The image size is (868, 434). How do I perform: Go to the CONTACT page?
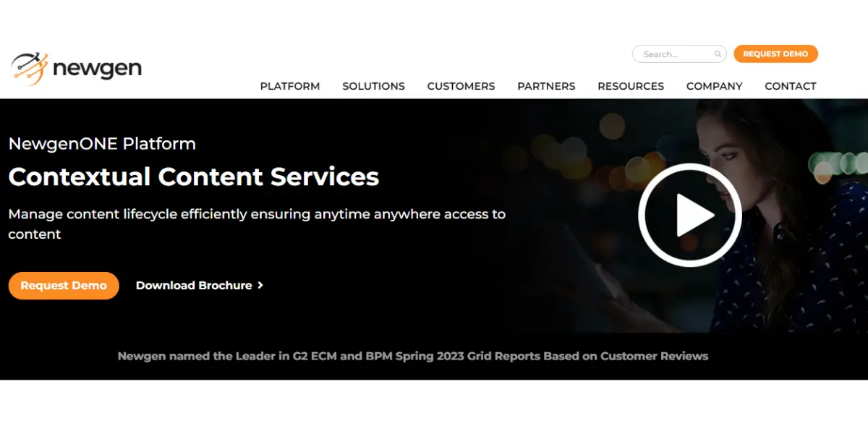tap(791, 86)
